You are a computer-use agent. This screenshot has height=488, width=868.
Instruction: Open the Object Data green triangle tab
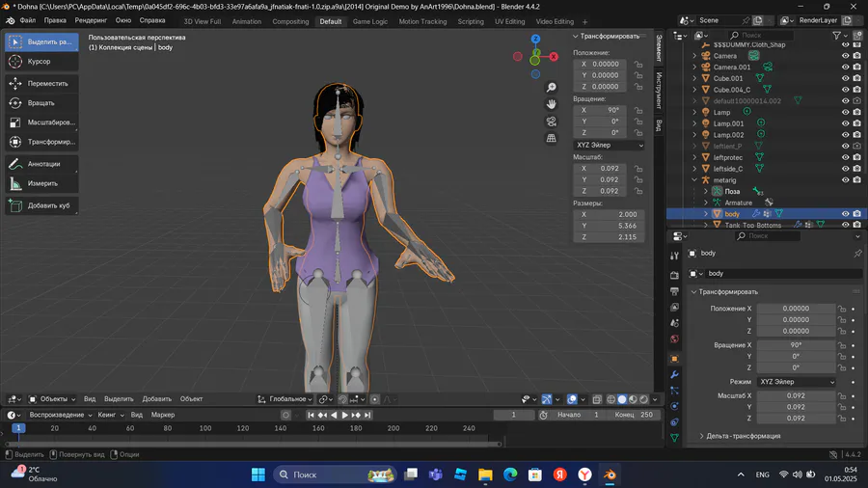674,438
